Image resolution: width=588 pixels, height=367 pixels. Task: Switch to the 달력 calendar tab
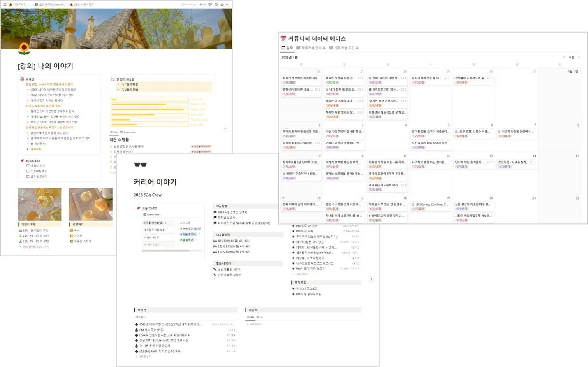click(x=287, y=48)
